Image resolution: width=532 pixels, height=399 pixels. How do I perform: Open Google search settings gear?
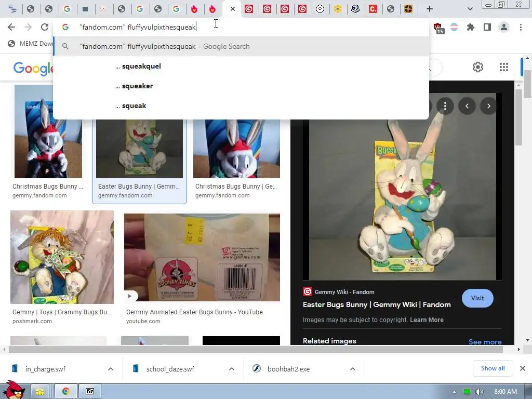(x=478, y=67)
